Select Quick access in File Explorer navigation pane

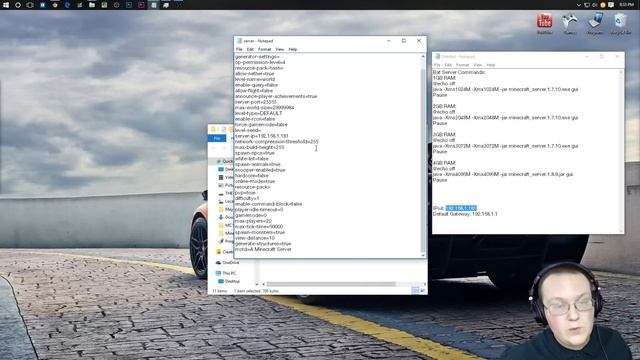tap(224, 161)
